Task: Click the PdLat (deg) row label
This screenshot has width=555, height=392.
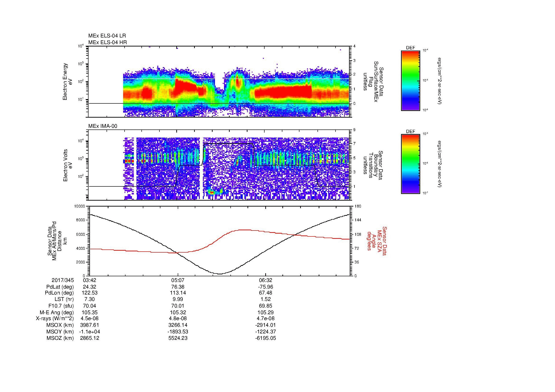Action: click(x=60, y=287)
